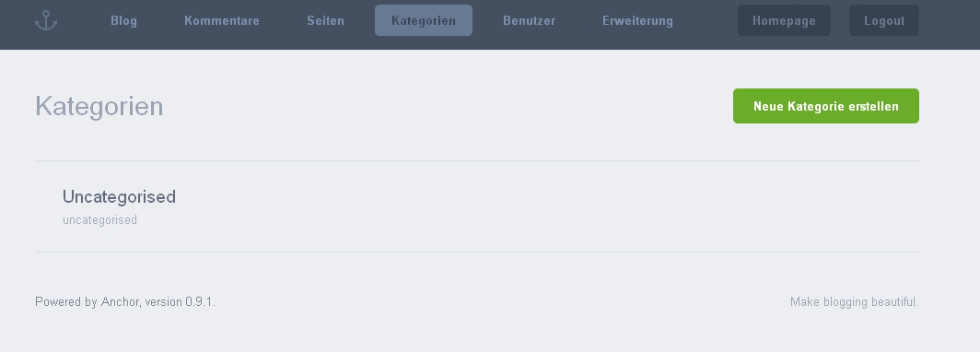Viewport: 980px width, 352px height.
Task: Click the word Neue in green button
Action: point(769,106)
